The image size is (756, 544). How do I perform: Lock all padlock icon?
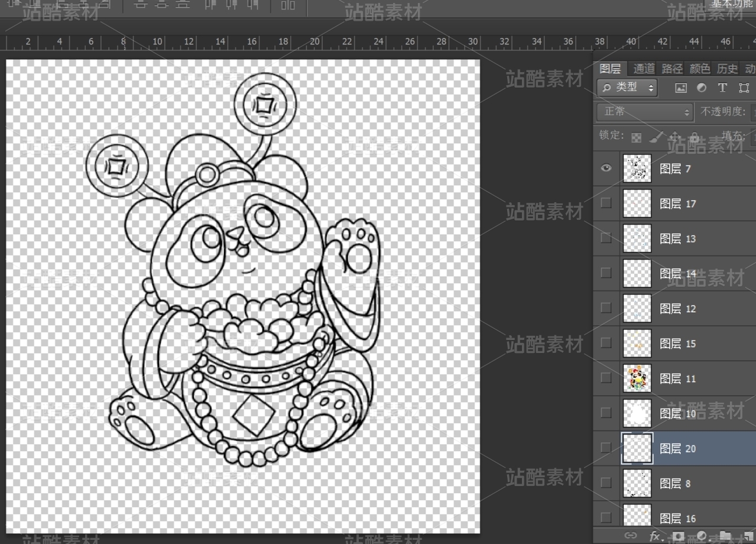[x=695, y=137]
